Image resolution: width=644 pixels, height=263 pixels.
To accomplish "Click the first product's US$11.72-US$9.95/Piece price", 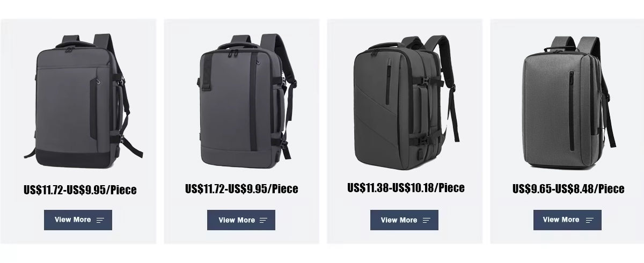I will (x=80, y=190).
